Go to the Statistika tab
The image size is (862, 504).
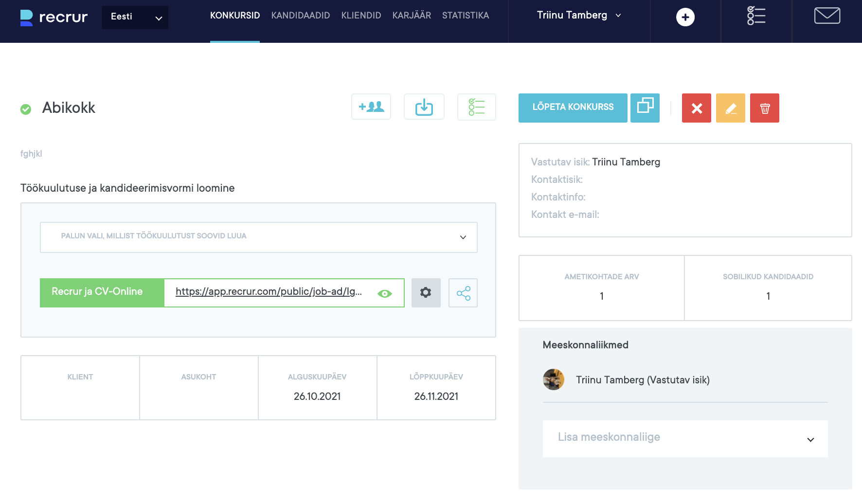[465, 16]
